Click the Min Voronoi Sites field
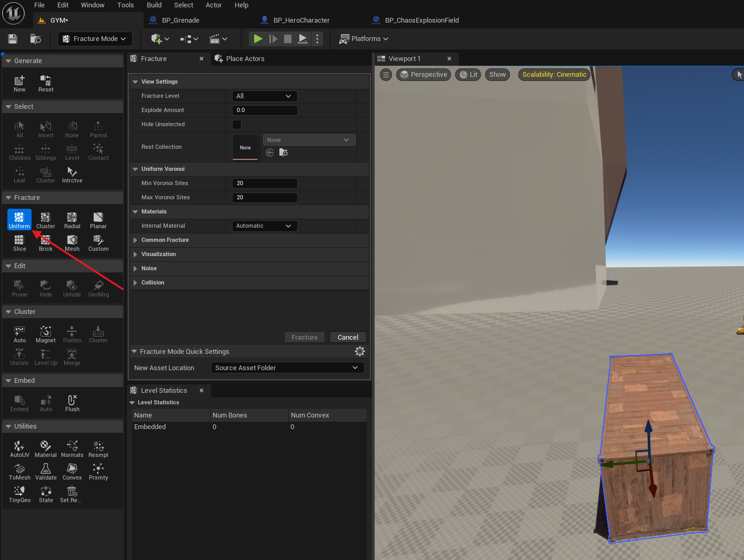 pyautogui.click(x=265, y=184)
